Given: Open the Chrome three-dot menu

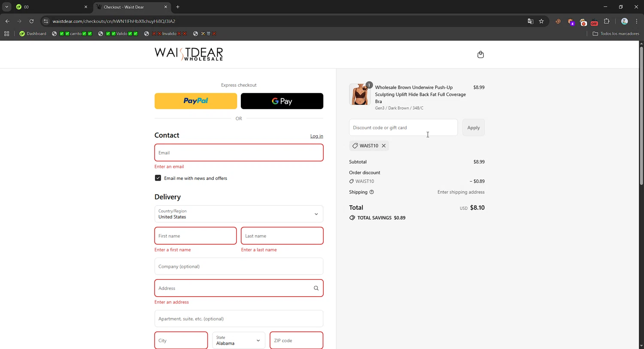Looking at the screenshot, I should (x=637, y=21).
